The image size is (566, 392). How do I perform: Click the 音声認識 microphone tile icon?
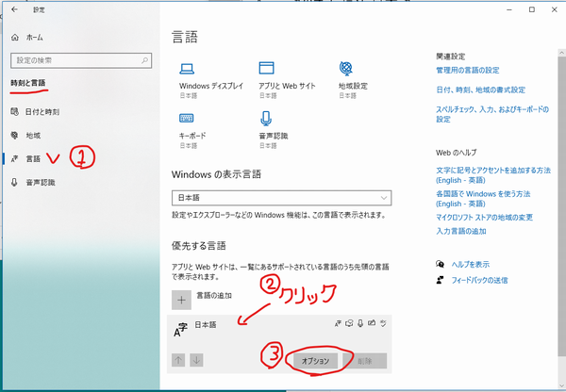[266, 119]
